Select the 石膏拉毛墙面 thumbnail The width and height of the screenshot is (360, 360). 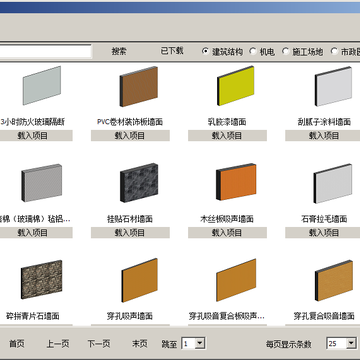click(x=333, y=184)
